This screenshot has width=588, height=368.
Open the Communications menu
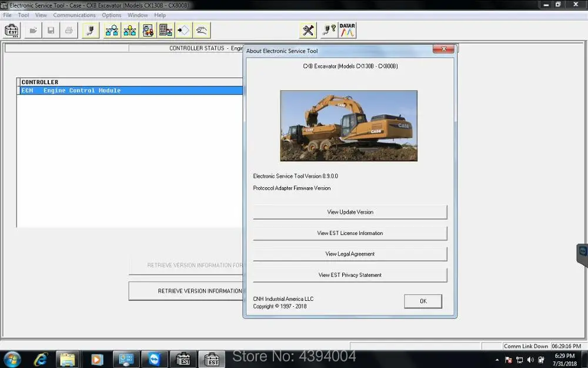(74, 15)
